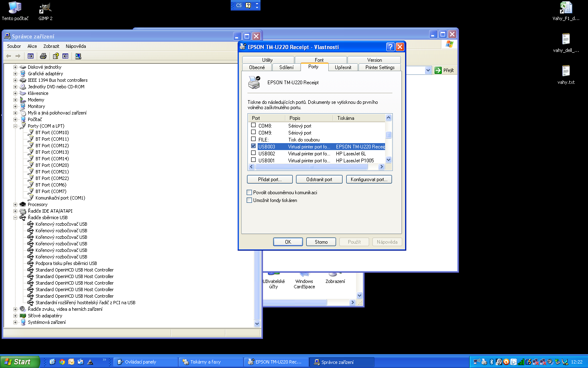This screenshot has width=588, height=368.
Task: Check the COM9 port checkbox
Action: pyautogui.click(x=254, y=132)
